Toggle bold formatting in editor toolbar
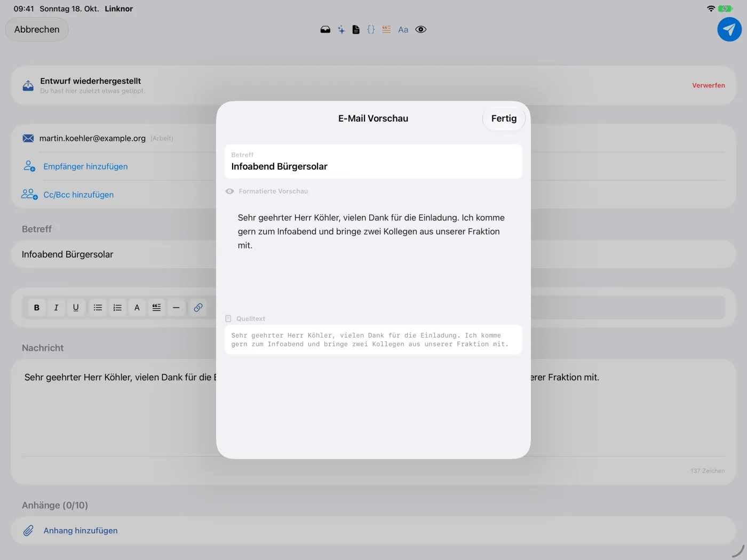This screenshot has width=747, height=560. [37, 308]
